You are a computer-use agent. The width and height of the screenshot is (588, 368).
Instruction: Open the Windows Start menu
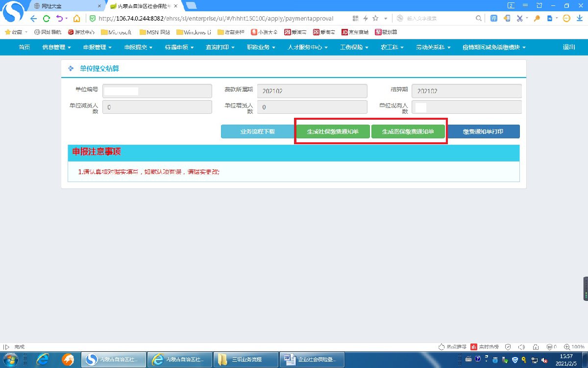pyautogui.click(x=11, y=360)
